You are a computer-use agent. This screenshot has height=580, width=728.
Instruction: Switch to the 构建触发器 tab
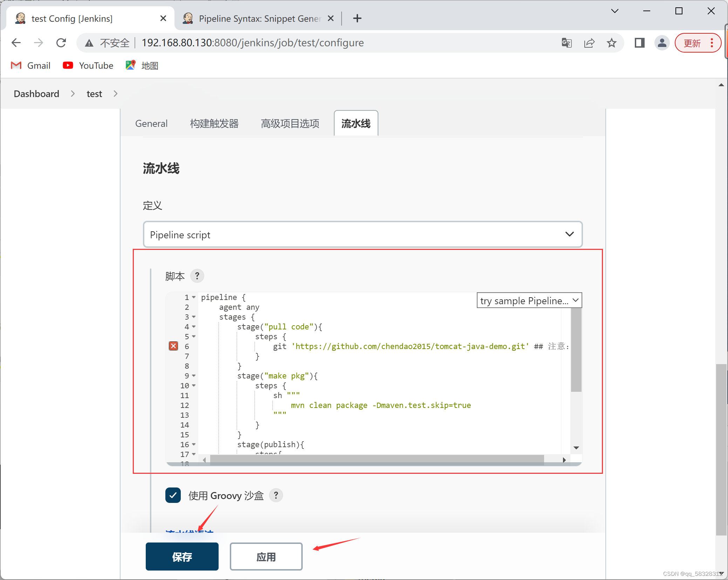click(214, 123)
